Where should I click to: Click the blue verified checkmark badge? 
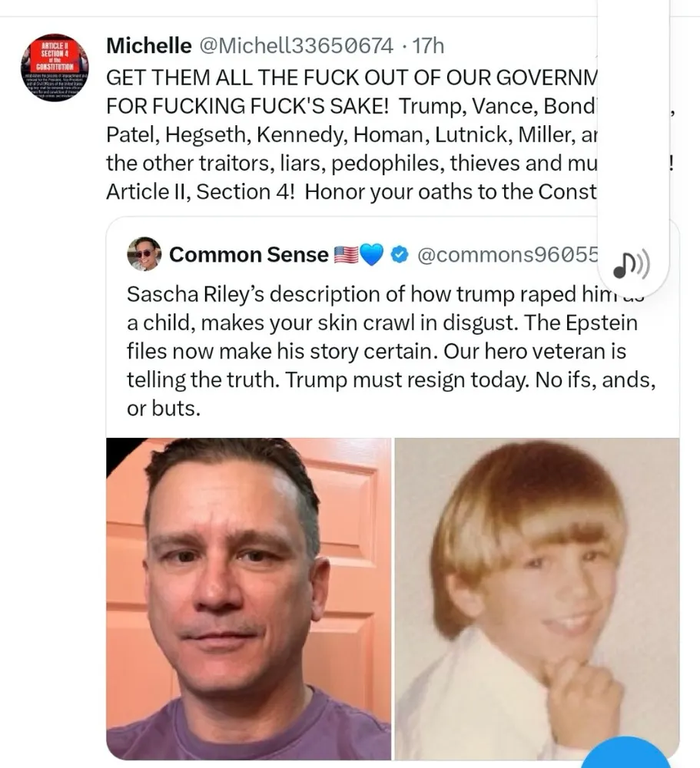click(399, 255)
